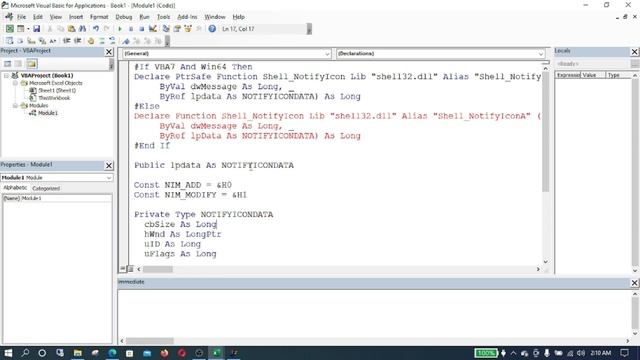Click the Complete Word icon
Image resolution: width=640 pixels, height=360 pixels.
[53, 41]
